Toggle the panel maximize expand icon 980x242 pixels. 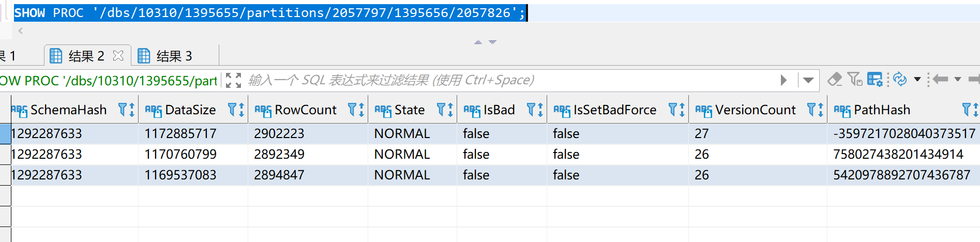(x=234, y=80)
